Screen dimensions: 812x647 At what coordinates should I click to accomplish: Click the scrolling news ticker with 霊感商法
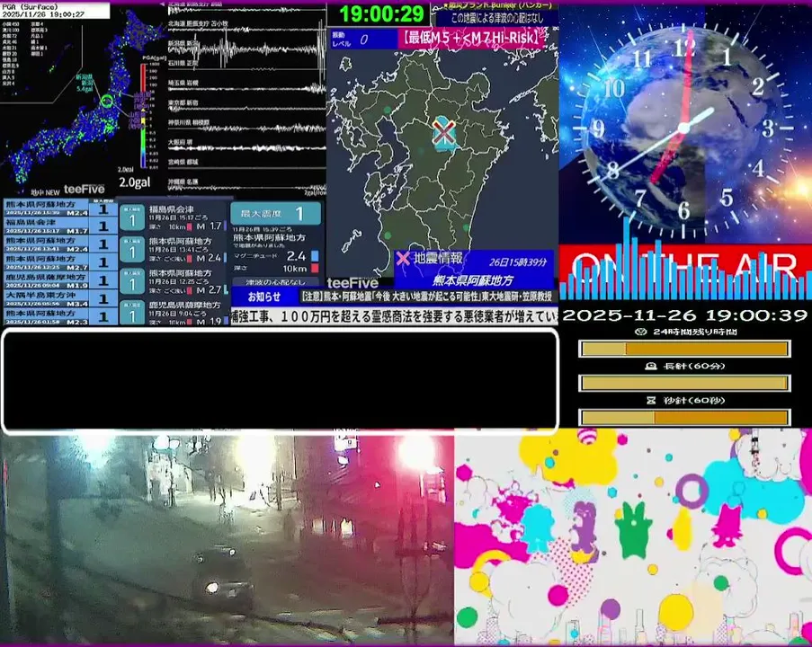pos(395,315)
